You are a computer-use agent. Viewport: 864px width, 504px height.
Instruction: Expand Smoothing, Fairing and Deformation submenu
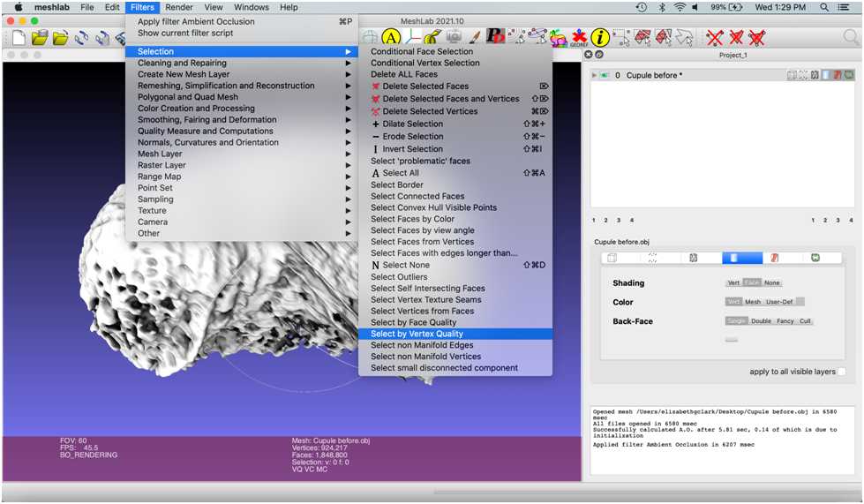241,119
